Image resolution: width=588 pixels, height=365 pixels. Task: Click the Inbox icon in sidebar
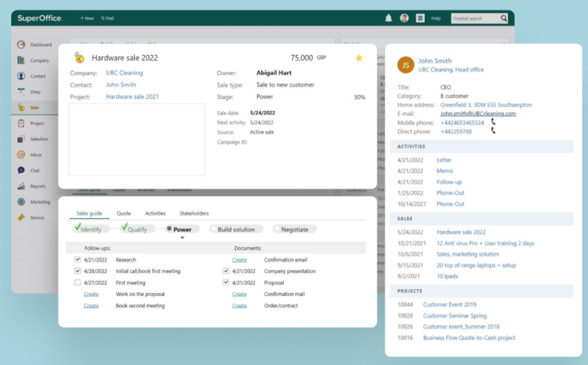tap(21, 155)
